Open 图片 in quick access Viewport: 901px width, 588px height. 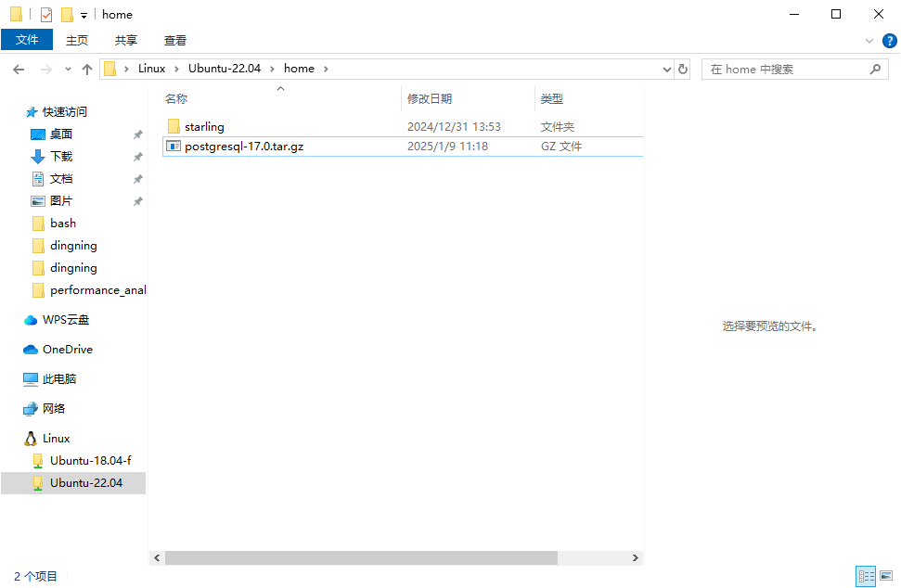pos(61,201)
